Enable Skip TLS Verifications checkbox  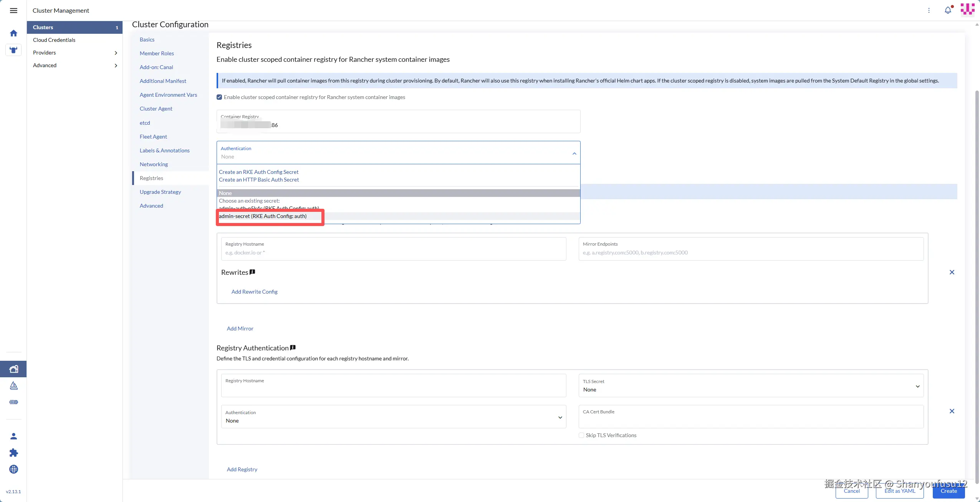pos(581,435)
